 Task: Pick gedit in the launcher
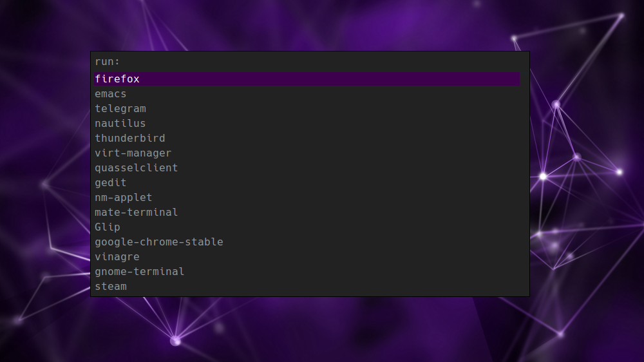pos(111,183)
